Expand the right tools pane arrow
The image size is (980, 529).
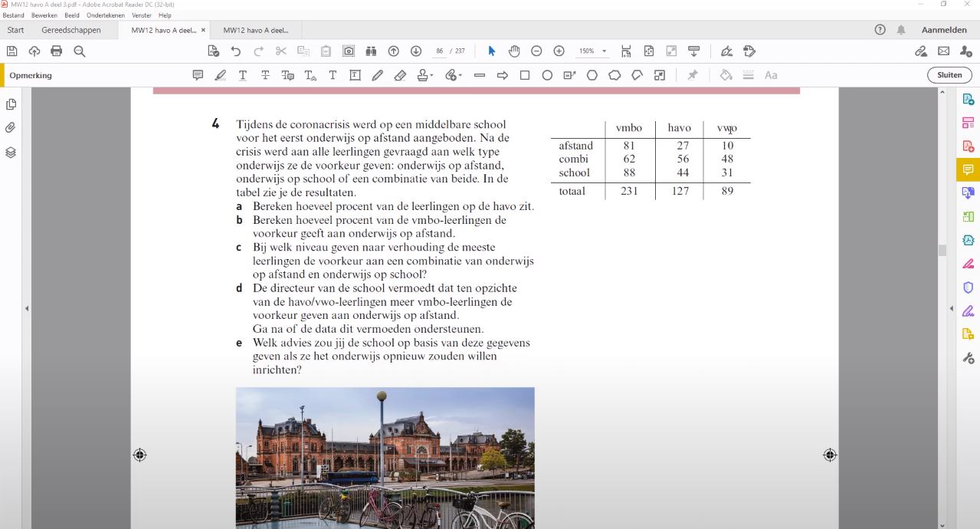(952, 309)
